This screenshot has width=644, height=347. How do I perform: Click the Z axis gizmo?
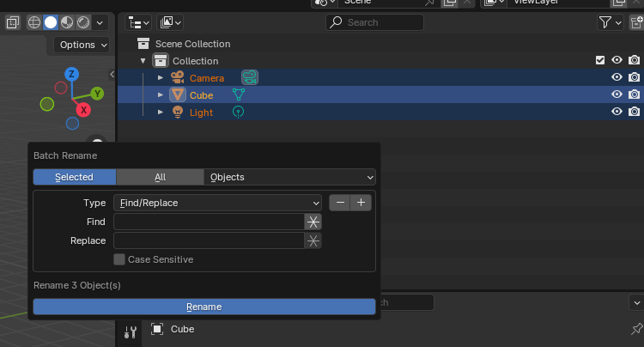pos(72,75)
